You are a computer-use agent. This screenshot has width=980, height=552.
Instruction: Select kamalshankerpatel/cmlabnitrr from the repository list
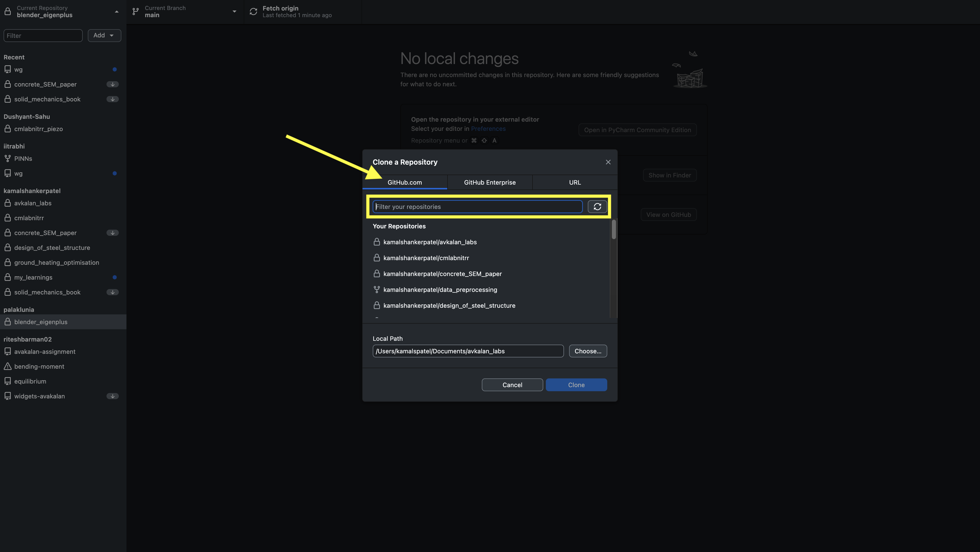[426, 258]
